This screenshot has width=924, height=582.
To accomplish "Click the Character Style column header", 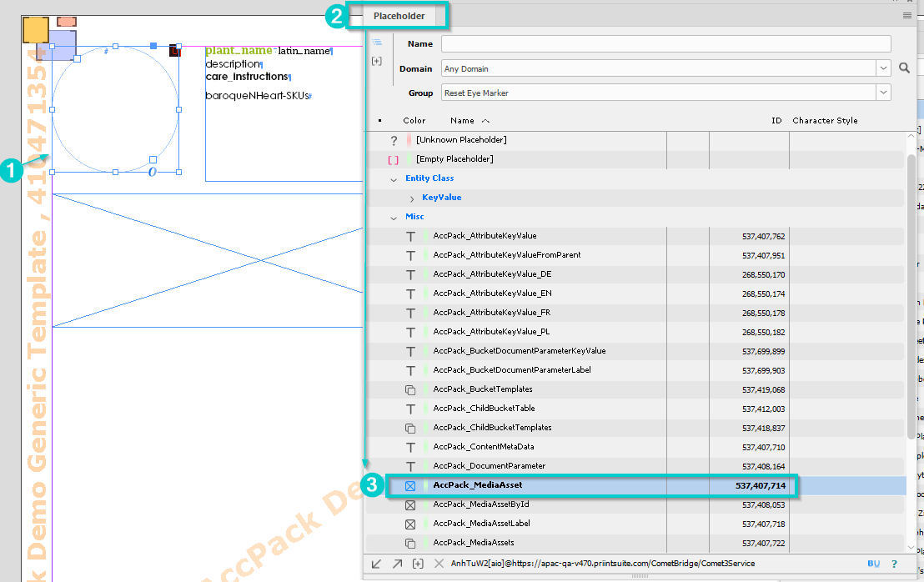I will pyautogui.click(x=825, y=120).
